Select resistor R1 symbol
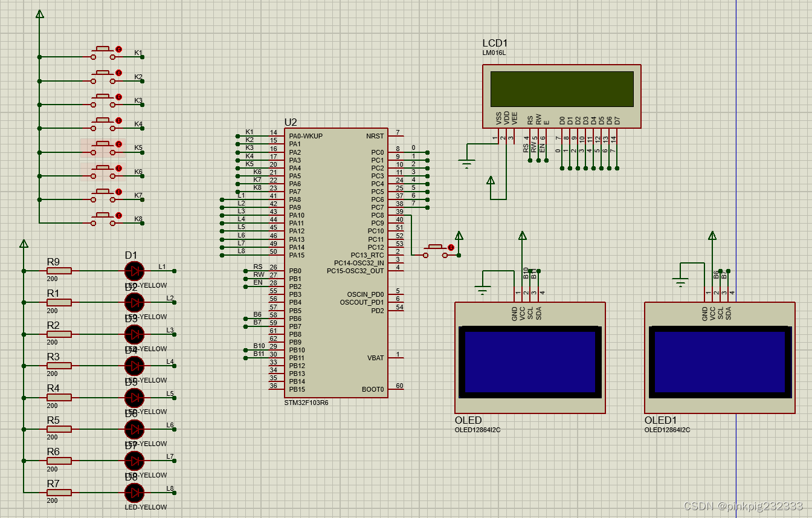This screenshot has width=812, height=518. (59, 302)
